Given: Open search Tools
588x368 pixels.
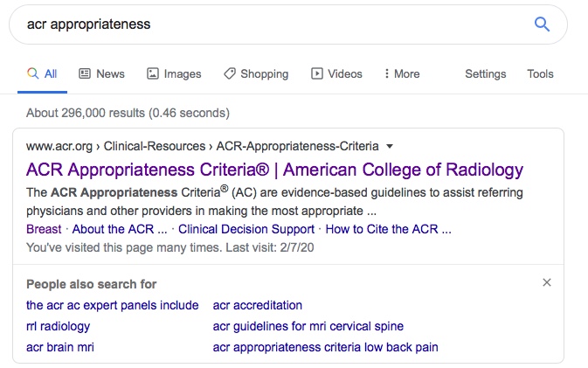Looking at the screenshot, I should click(540, 74).
